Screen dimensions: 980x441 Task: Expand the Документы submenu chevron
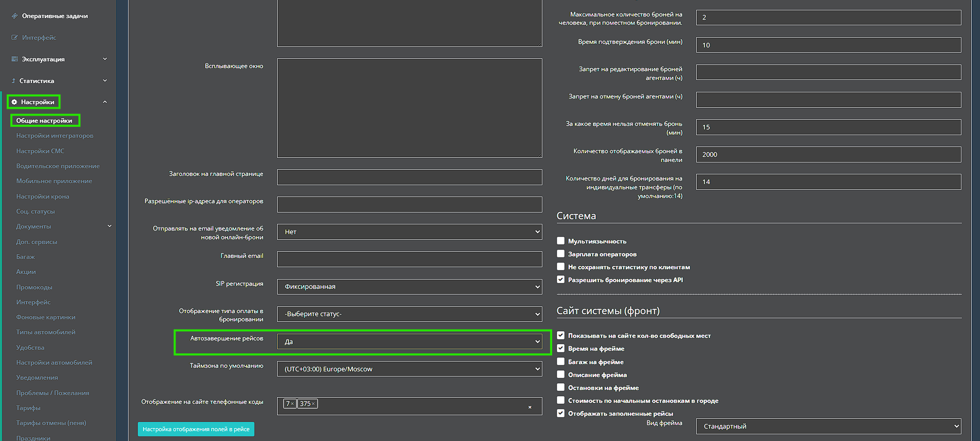[x=109, y=226]
